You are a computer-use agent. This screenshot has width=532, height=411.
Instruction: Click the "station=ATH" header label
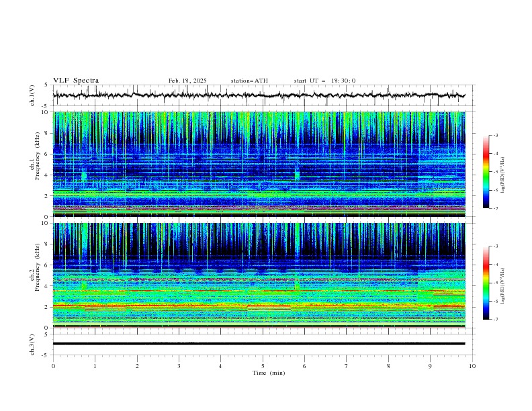coord(249,81)
